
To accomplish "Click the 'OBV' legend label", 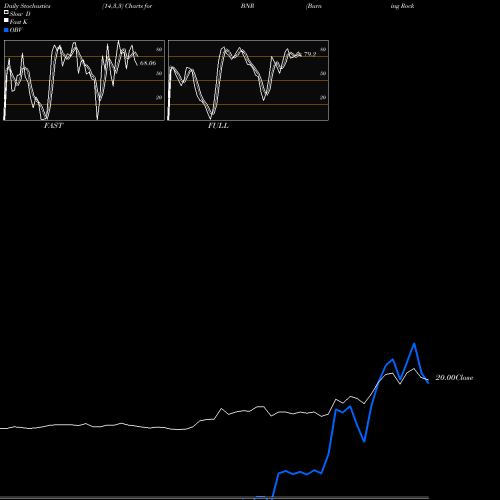I will pos(16,30).
